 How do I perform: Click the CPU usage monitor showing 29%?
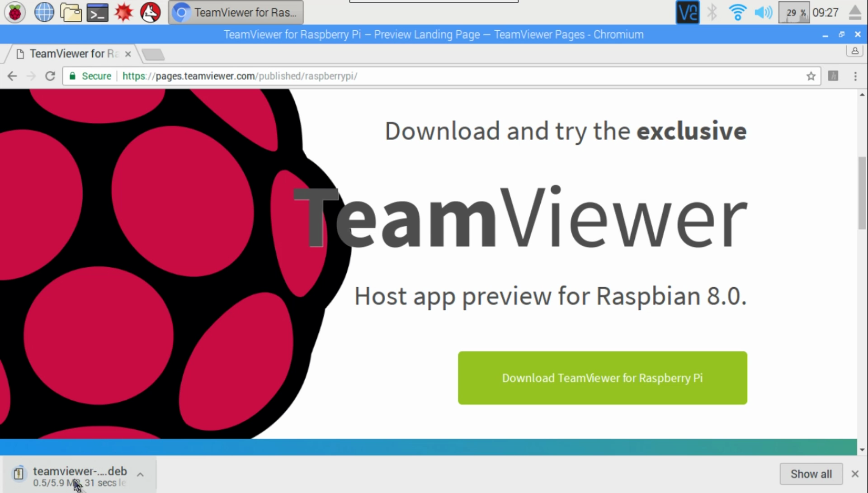tap(794, 13)
